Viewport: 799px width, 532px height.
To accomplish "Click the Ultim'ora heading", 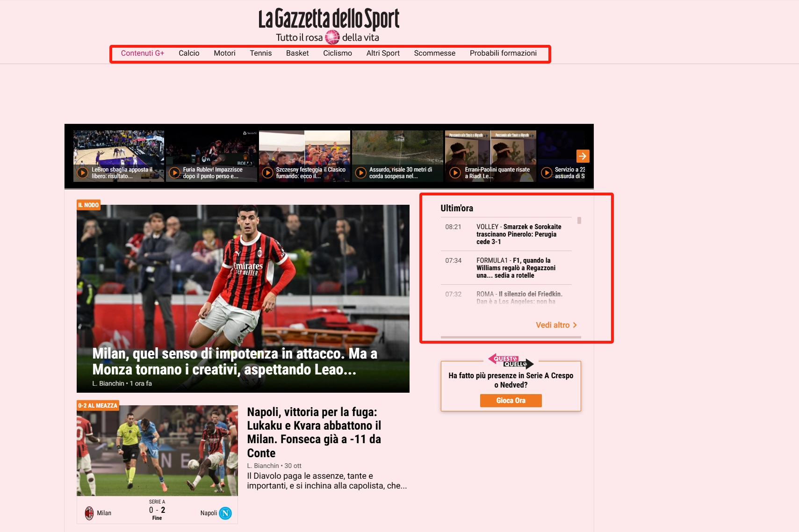I will 457,208.
